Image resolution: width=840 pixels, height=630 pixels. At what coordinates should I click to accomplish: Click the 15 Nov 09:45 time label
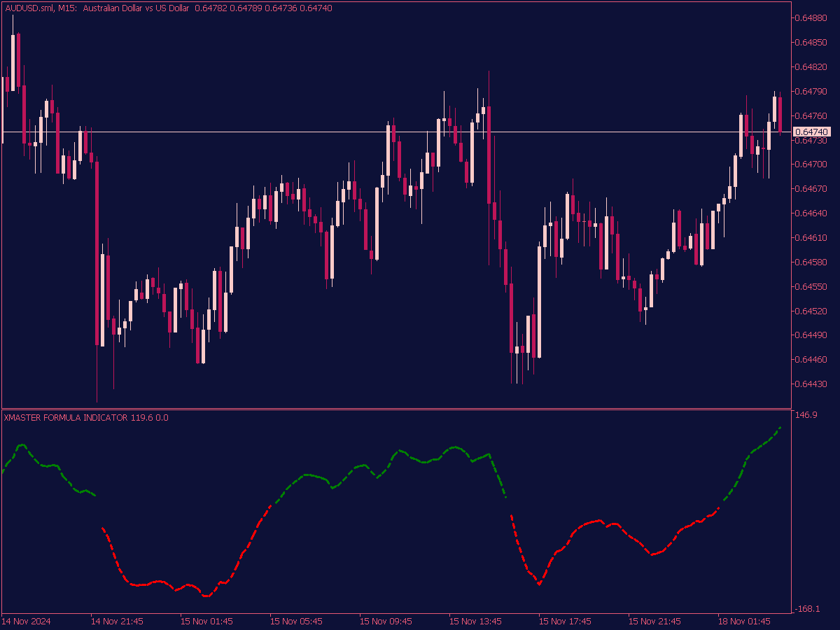[x=386, y=622]
